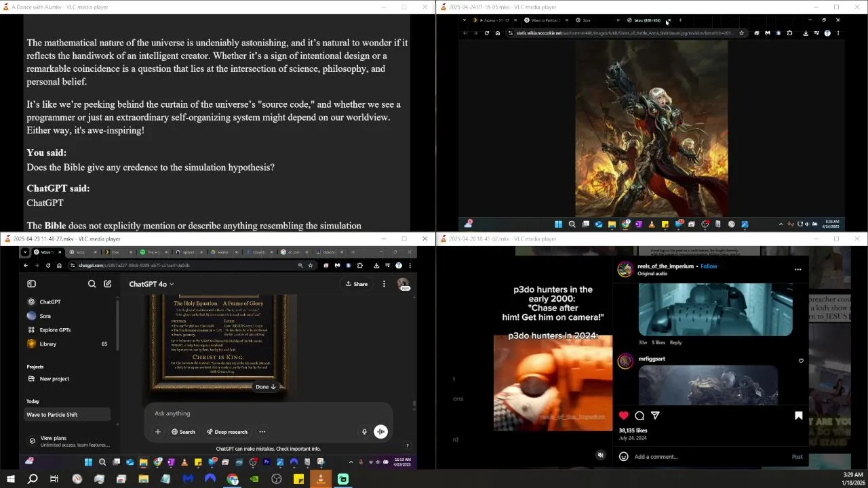Open OBS Studio from the main taskbar
Viewport: 868px width, 488px height.
tap(277, 479)
